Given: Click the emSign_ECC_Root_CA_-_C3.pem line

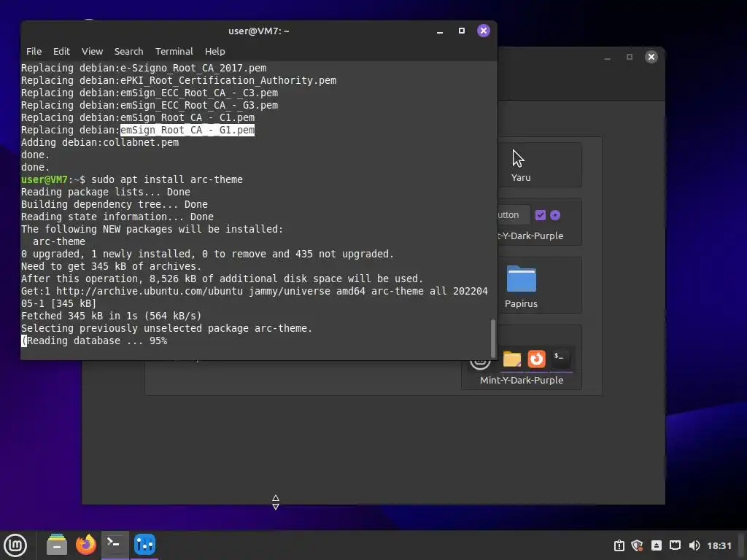Looking at the screenshot, I should point(150,93).
